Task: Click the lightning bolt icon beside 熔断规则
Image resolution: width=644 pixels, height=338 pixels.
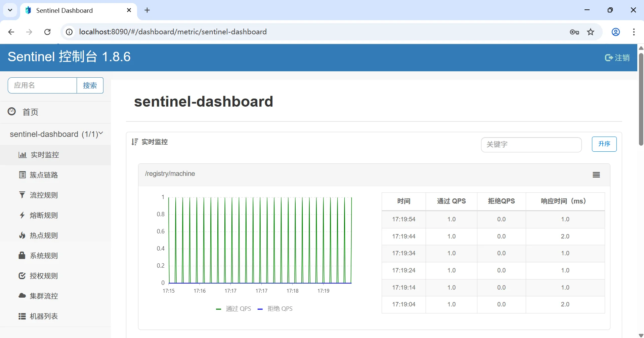Action: (x=22, y=215)
